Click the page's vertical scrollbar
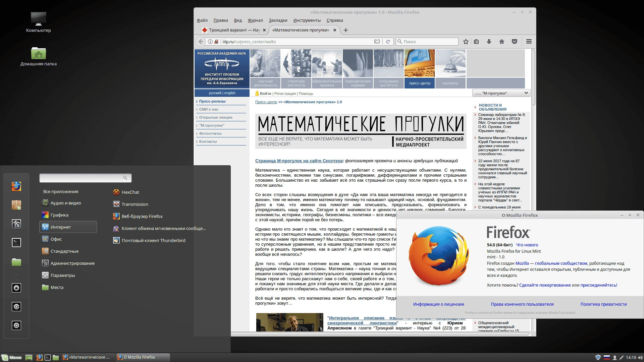Image resolution: width=644 pixels, height=362 pixels. (x=533, y=77)
